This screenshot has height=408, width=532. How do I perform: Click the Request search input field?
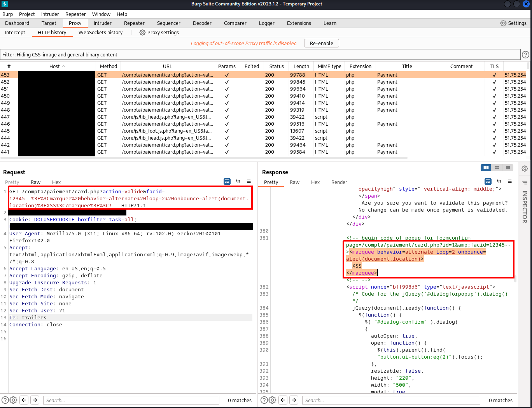[x=131, y=400]
